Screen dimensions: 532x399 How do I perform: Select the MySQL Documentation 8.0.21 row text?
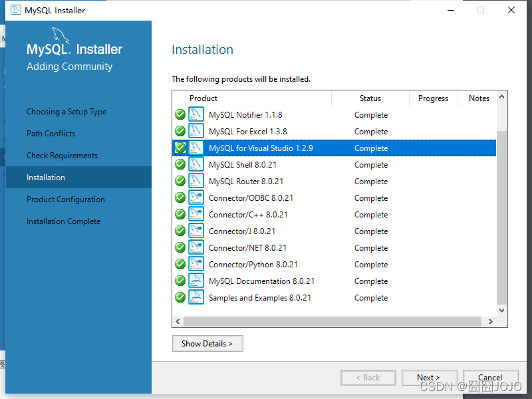[x=261, y=281]
